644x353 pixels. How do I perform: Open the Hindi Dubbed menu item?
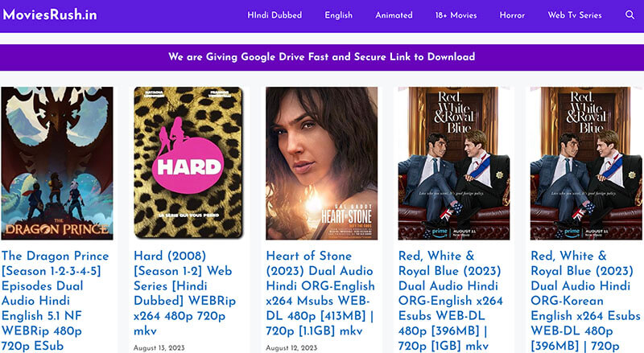tap(270, 15)
